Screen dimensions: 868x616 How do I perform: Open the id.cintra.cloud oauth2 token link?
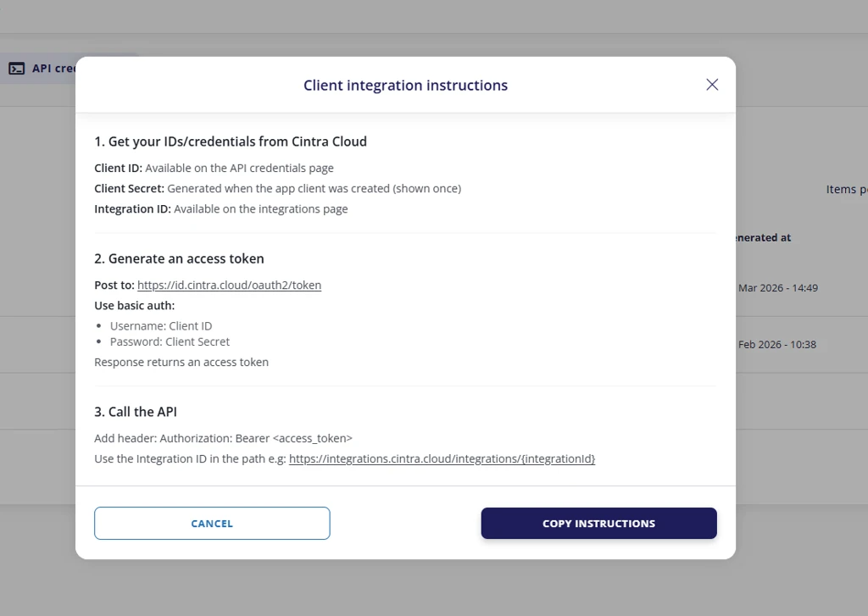(x=229, y=286)
